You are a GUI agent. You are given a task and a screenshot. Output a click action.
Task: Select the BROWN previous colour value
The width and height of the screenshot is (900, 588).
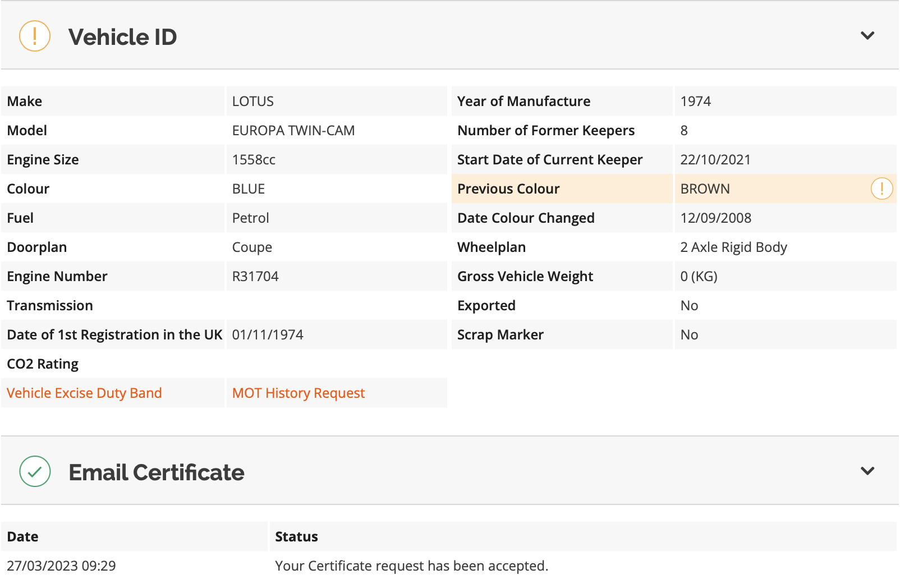pos(705,189)
